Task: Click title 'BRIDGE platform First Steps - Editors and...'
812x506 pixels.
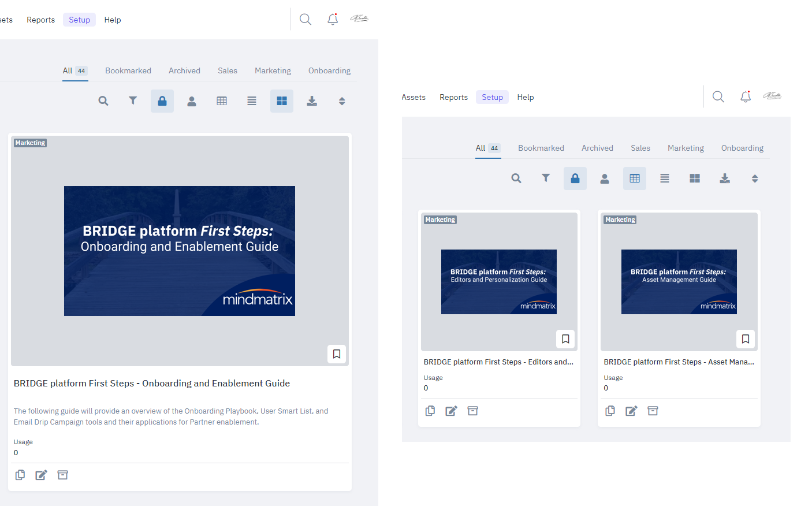Action: 498,362
